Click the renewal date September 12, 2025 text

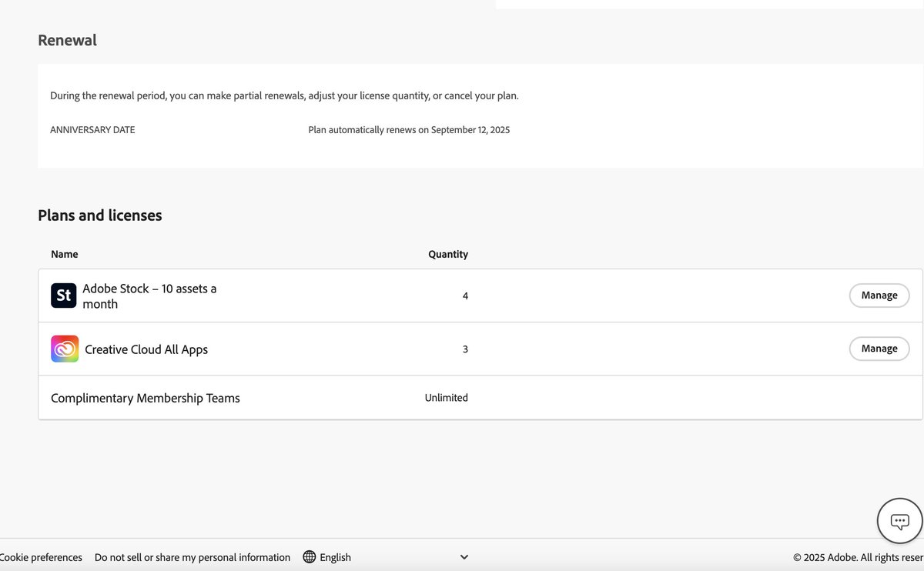tap(470, 130)
